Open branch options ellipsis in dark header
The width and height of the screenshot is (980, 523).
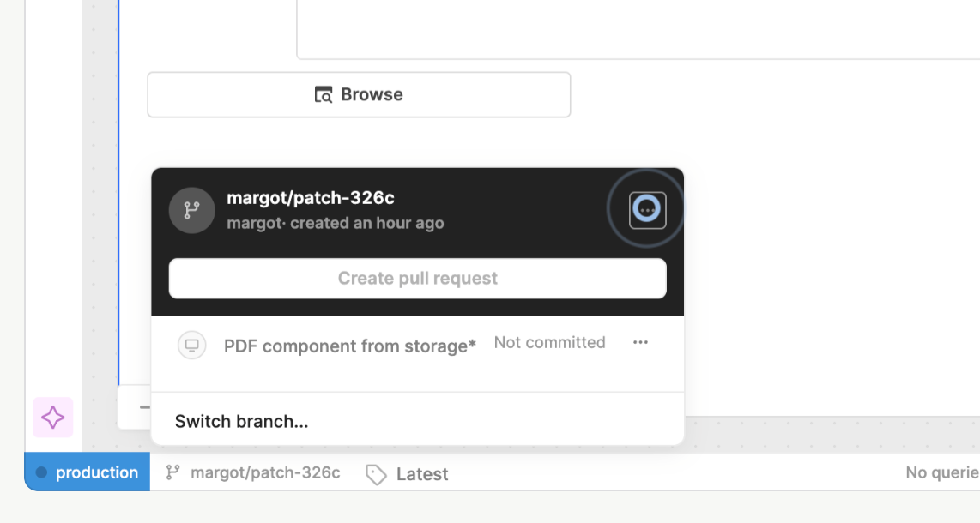(x=647, y=210)
